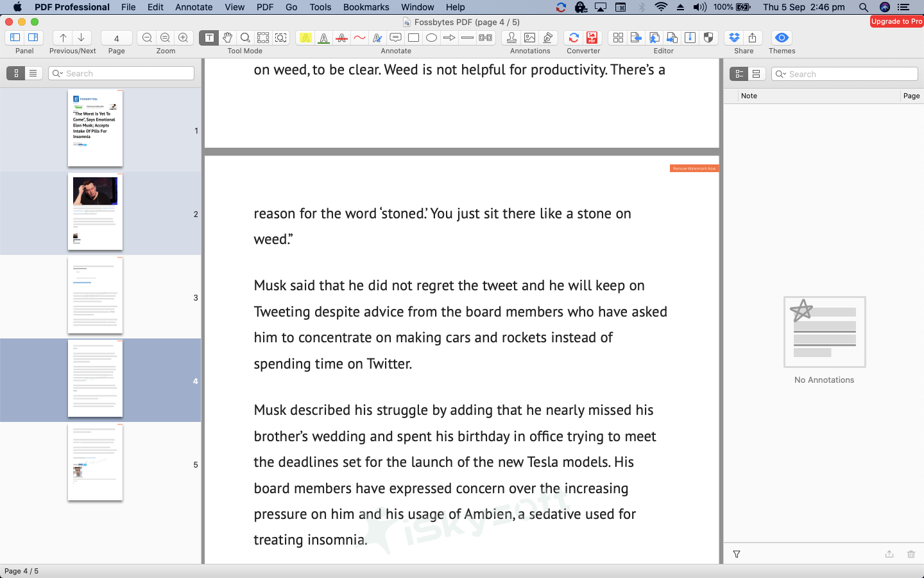Toggle the left panel visibility
The image size is (924, 578).
(x=15, y=37)
